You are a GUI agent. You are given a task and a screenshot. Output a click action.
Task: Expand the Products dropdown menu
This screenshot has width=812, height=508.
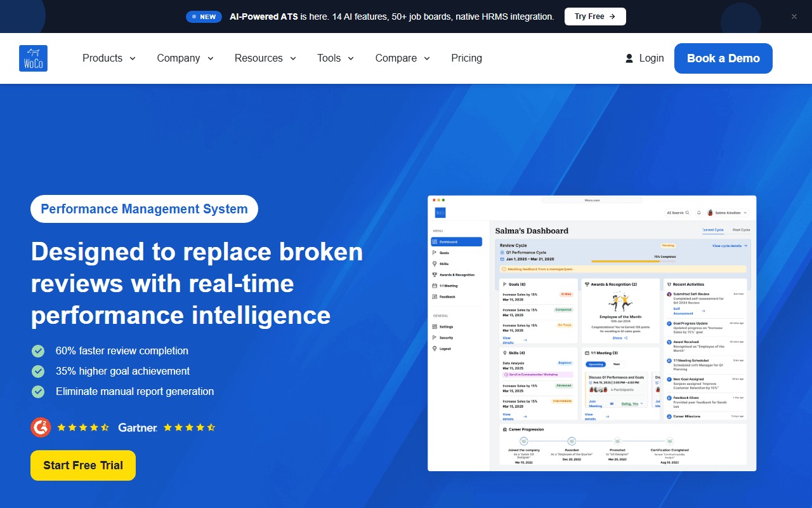tap(109, 58)
